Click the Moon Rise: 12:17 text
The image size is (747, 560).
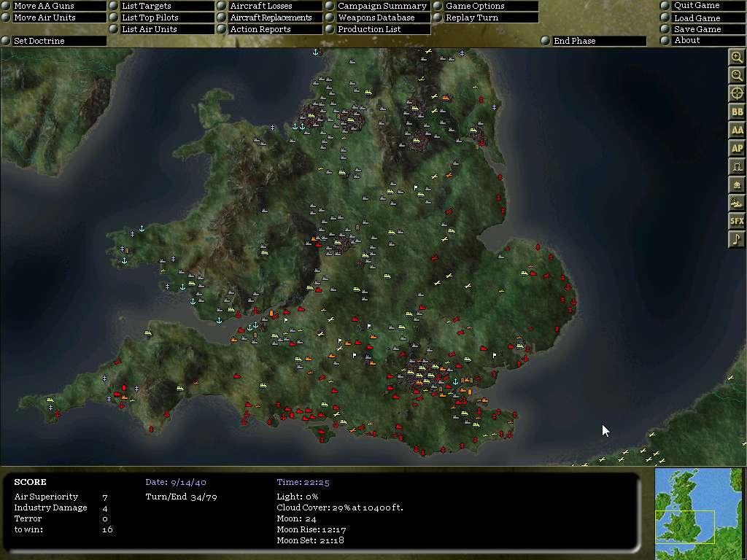point(311,529)
